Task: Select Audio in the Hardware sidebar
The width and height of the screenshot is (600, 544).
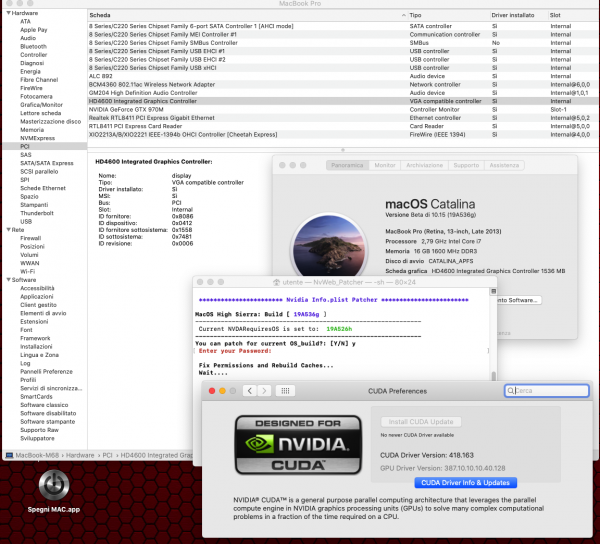Action: tap(28, 38)
